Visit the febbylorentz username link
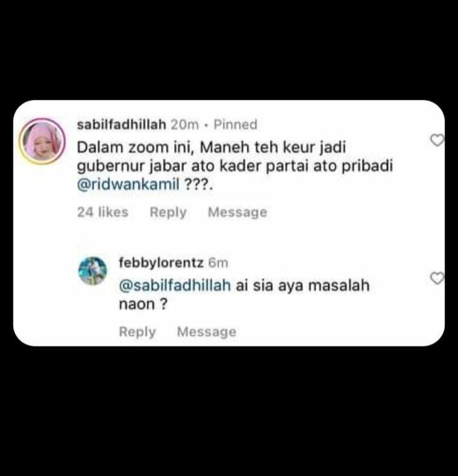Screen dimensions: 458x476 (x=161, y=263)
